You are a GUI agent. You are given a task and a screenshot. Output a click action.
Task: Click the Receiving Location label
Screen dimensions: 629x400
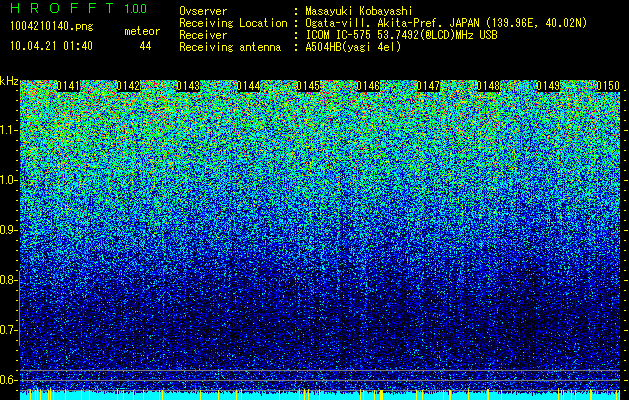coord(233,23)
